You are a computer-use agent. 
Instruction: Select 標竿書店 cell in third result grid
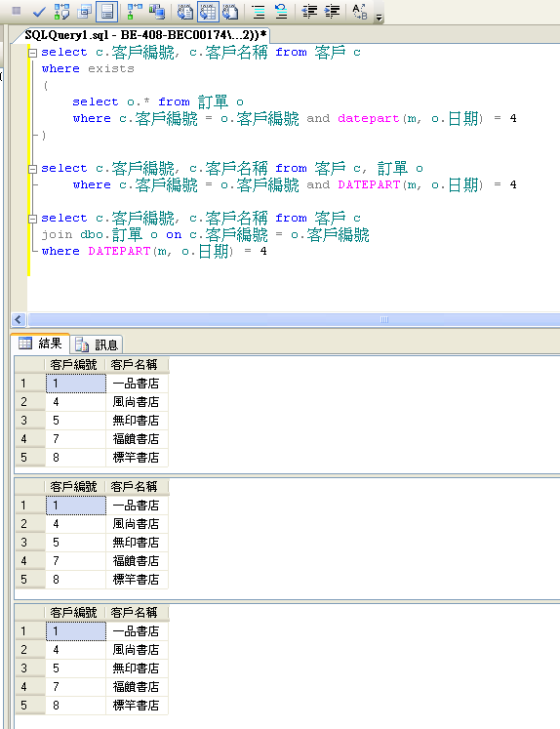[x=137, y=707]
